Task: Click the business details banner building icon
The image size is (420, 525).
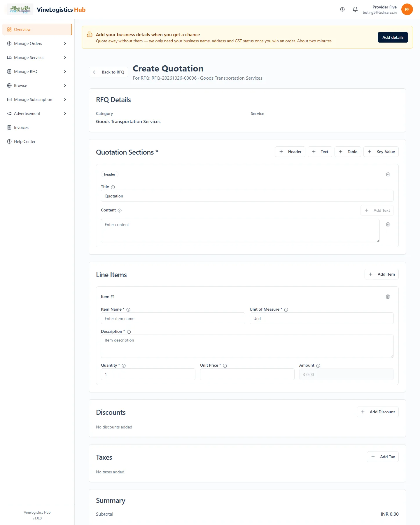Action: click(x=90, y=35)
